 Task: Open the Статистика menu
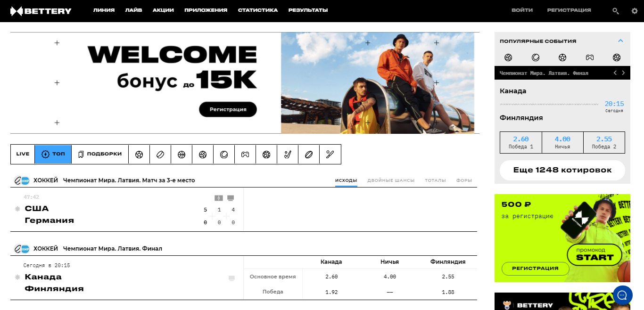click(x=258, y=10)
